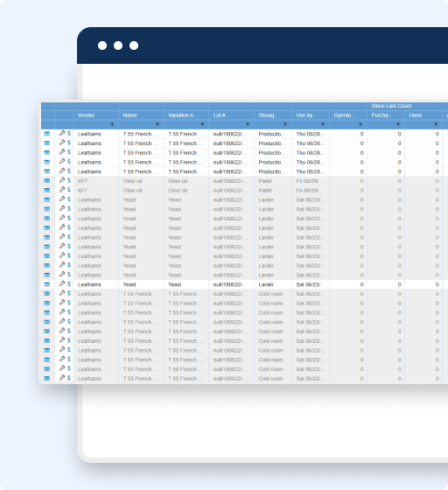Select the lot number in the highlighted Yeast row

tap(230, 284)
